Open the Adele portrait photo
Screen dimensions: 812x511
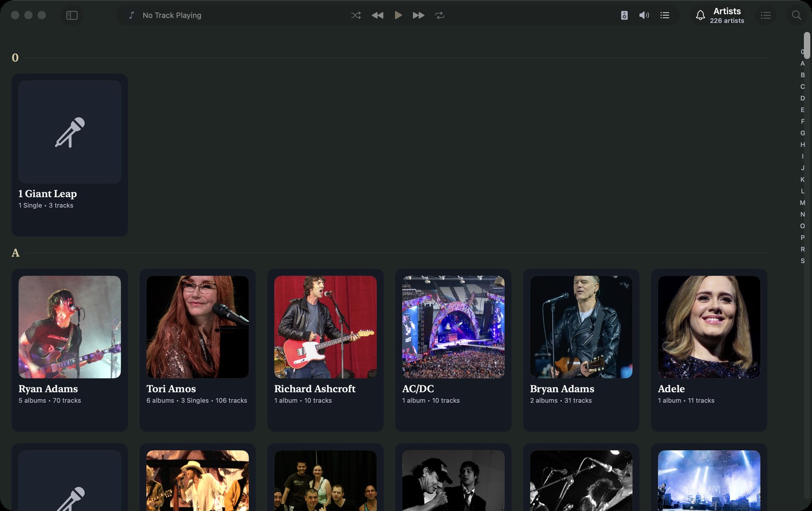[x=709, y=327]
